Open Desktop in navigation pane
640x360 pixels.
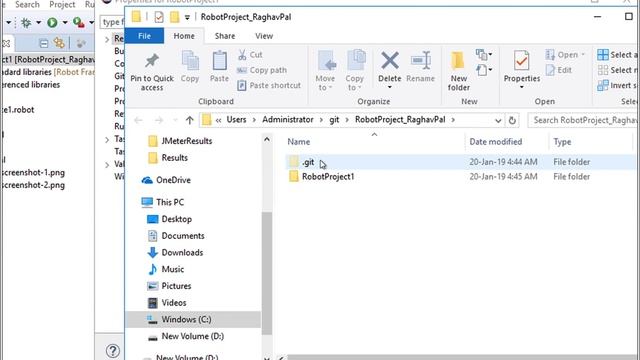[x=169, y=219]
